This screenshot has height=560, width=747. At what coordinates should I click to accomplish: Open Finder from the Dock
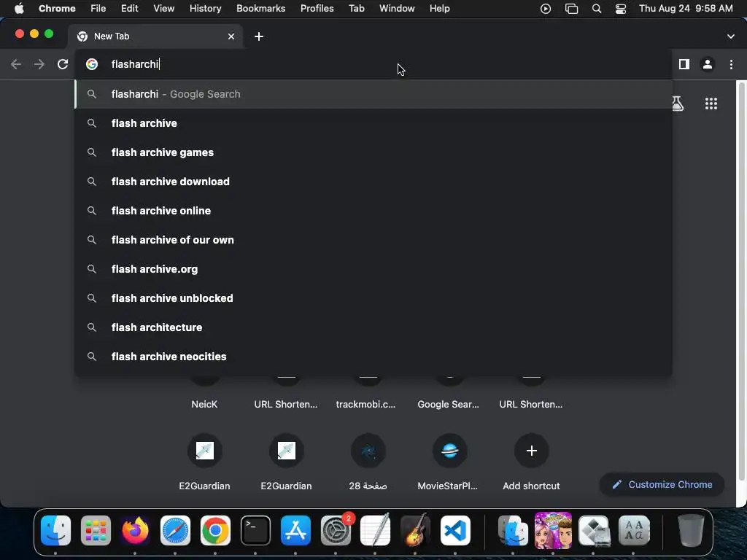pyautogui.click(x=55, y=531)
